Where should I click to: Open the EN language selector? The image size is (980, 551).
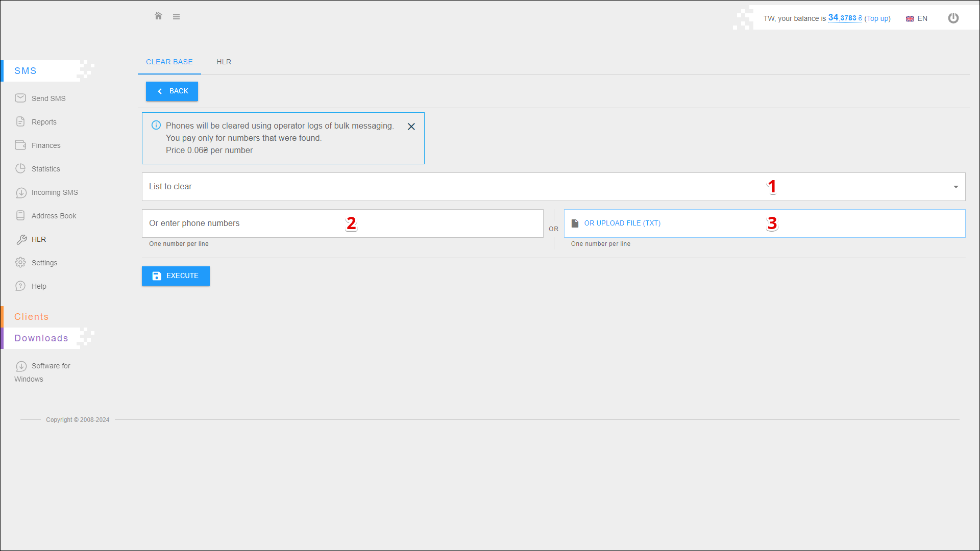(x=917, y=18)
